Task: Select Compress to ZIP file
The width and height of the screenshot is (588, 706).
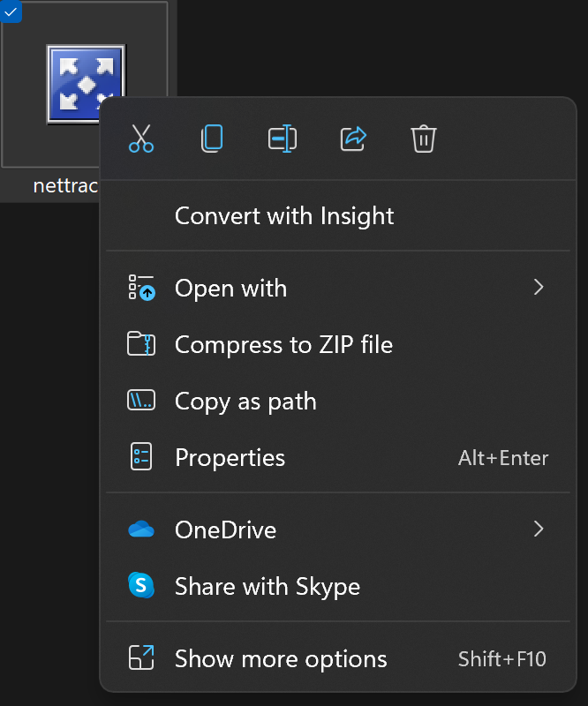Action: (x=284, y=344)
